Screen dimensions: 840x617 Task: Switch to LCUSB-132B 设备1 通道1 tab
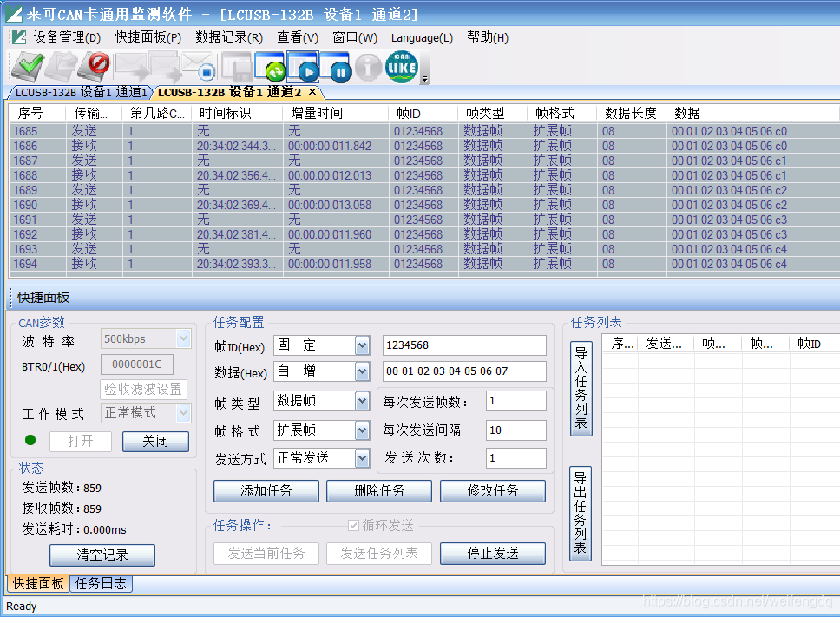tap(81, 93)
